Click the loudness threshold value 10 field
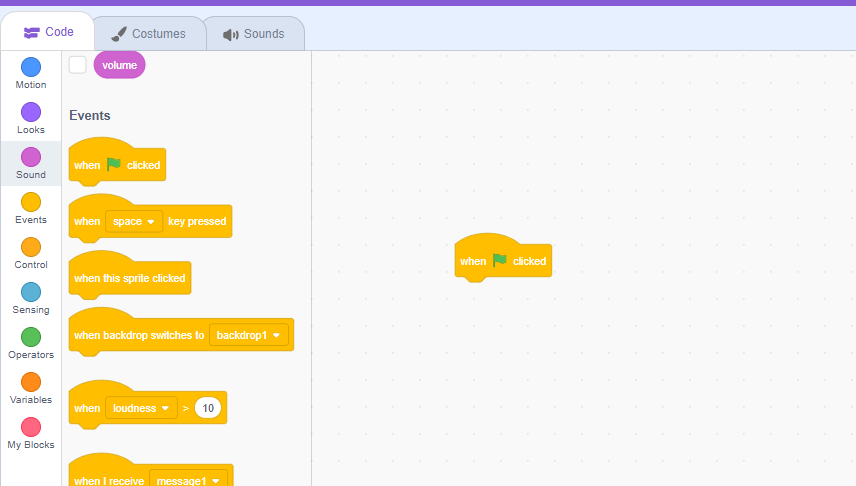 [208, 408]
